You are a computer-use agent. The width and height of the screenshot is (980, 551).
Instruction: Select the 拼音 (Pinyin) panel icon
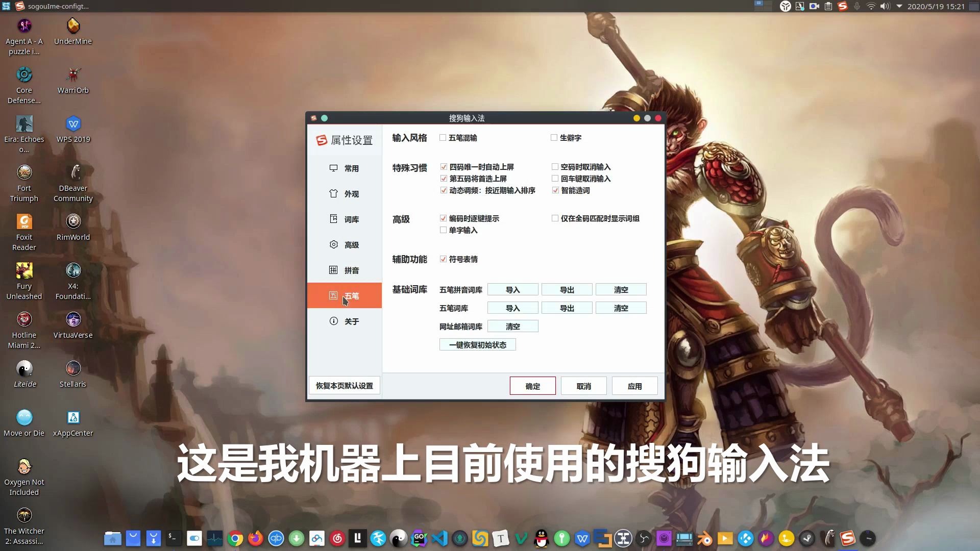333,270
